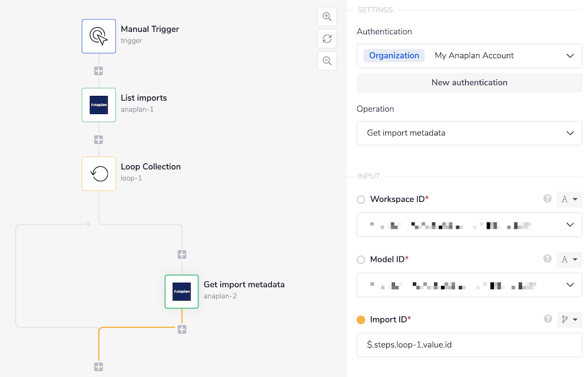Zoom out of the workflow canvas

[327, 61]
